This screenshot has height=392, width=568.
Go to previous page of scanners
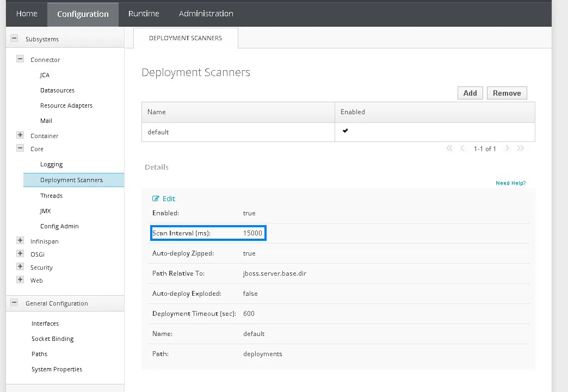pos(462,148)
